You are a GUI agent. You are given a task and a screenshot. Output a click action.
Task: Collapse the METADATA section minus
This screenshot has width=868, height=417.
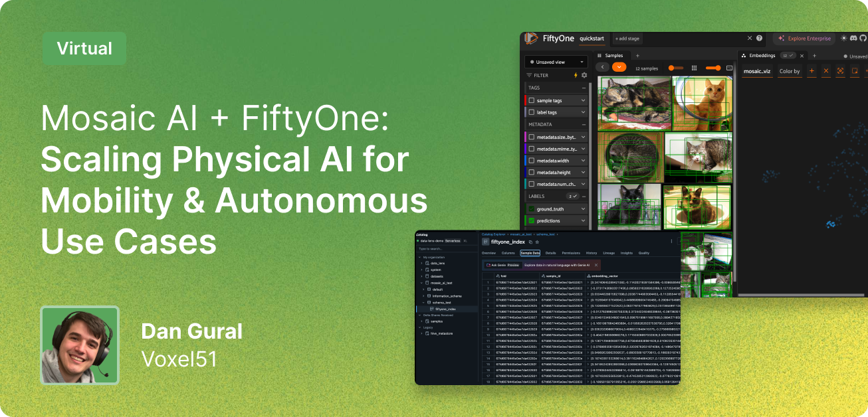click(584, 124)
